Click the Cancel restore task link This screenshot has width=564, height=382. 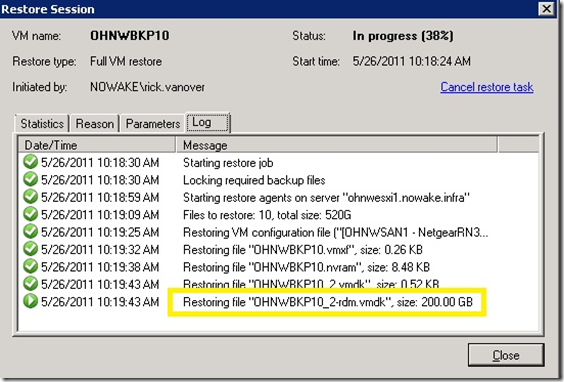(x=487, y=87)
